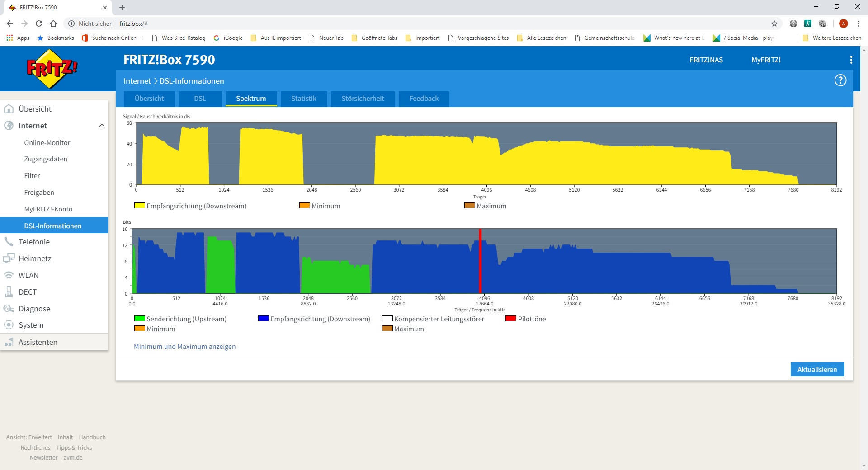Open Tipps & Tricks footer link

(x=74, y=447)
